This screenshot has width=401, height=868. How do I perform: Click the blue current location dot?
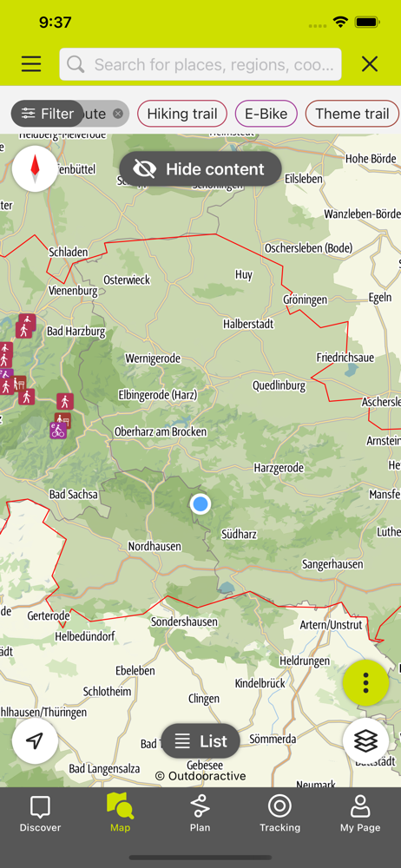coord(200,503)
